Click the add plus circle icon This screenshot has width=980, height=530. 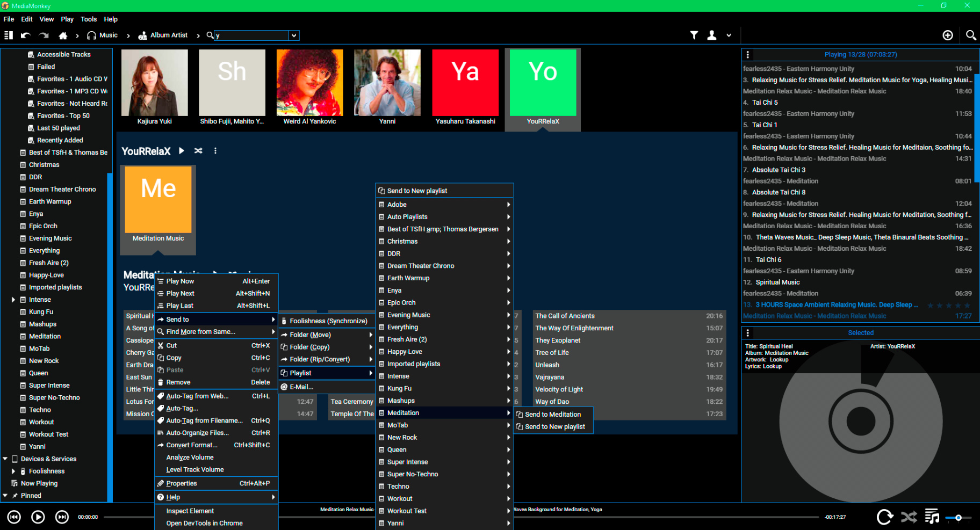pyautogui.click(x=948, y=35)
